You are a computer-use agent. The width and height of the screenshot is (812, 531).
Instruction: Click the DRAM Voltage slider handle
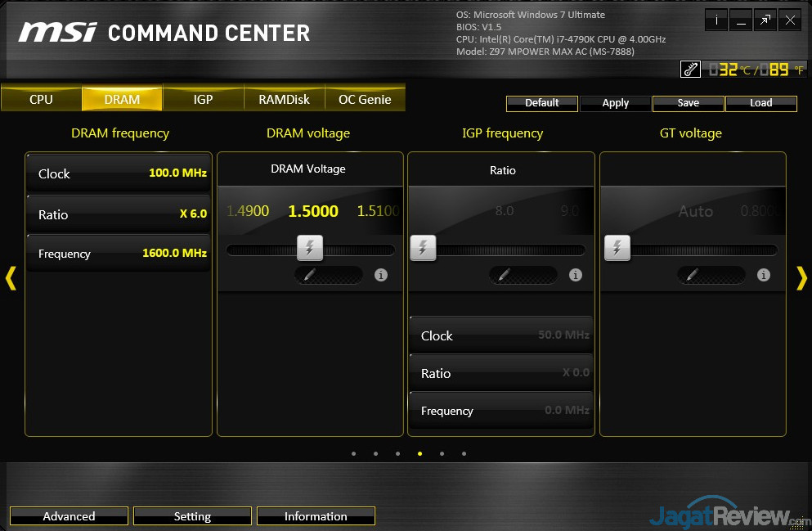pos(309,248)
